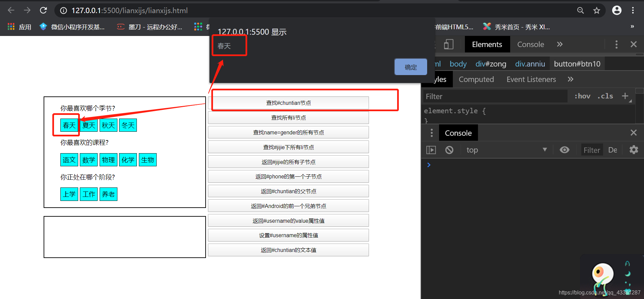The image size is (644, 299).
Task: Open the 墨刀 bookmark
Action: (150, 27)
